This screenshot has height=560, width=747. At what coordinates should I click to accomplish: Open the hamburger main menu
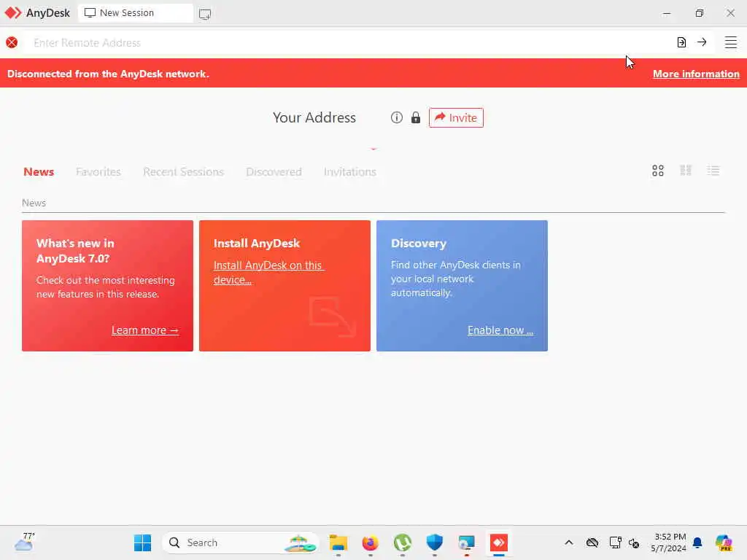coord(730,42)
